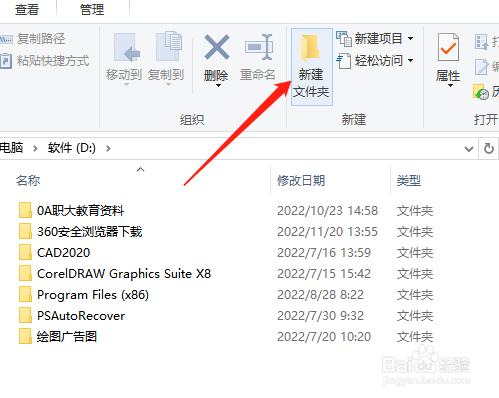Click date 2022/11/20 13:55
The height and width of the screenshot is (398, 499).
tap(327, 232)
